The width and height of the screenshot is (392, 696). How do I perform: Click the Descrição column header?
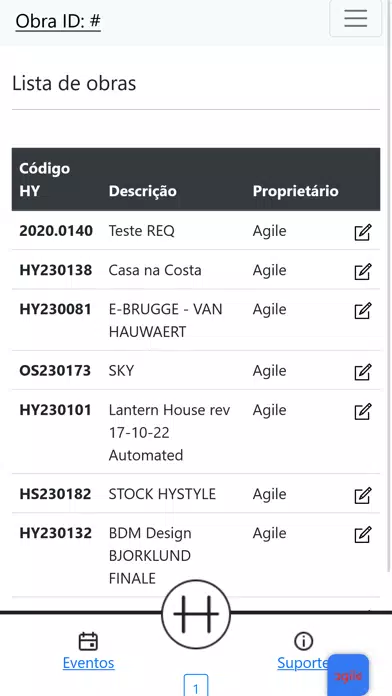point(143,191)
